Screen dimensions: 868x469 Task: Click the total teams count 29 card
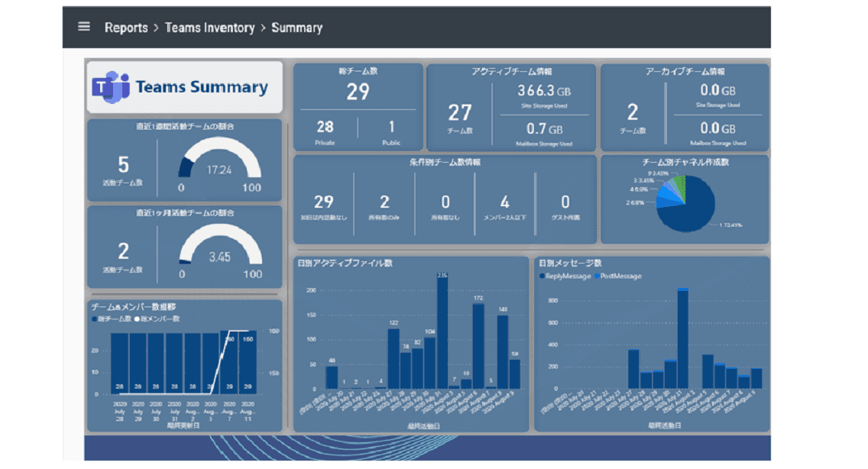click(358, 92)
